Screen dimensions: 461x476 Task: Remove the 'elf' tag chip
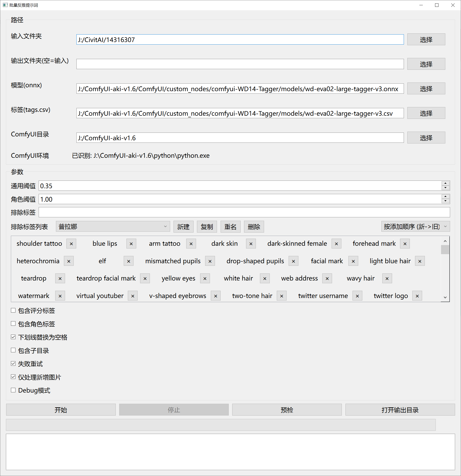[x=128, y=261]
